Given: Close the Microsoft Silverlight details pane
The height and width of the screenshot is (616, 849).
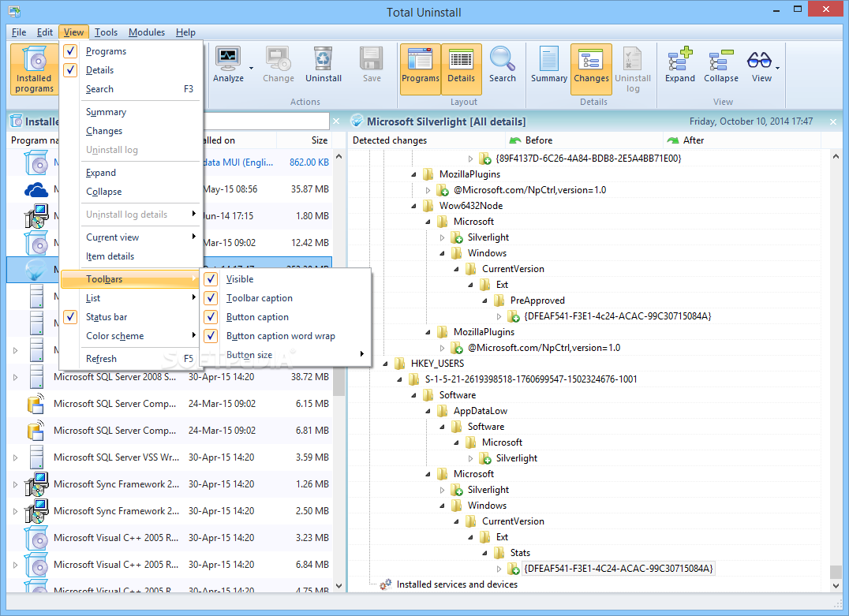Looking at the screenshot, I should [x=833, y=121].
